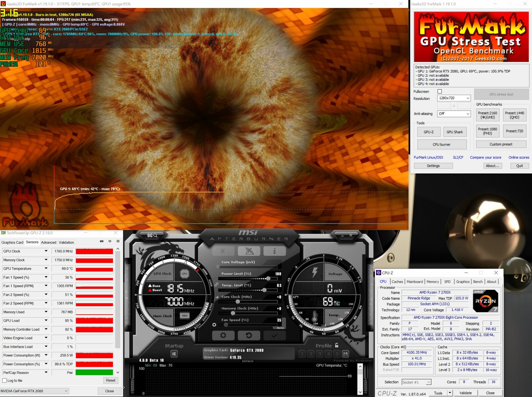Save profile using the floppy disk icon

tap(346, 354)
